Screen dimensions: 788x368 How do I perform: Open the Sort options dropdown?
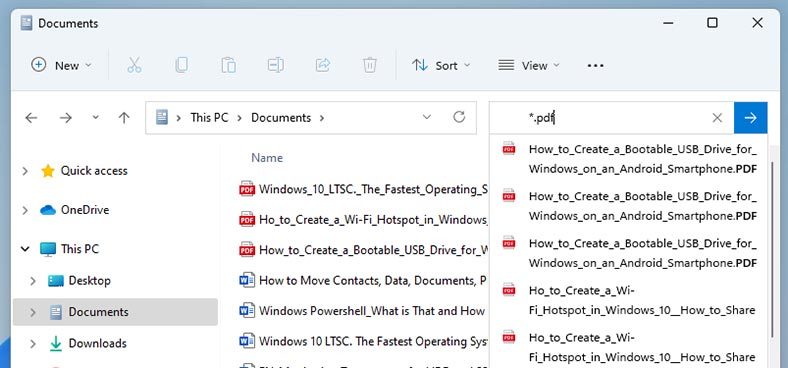tap(441, 65)
